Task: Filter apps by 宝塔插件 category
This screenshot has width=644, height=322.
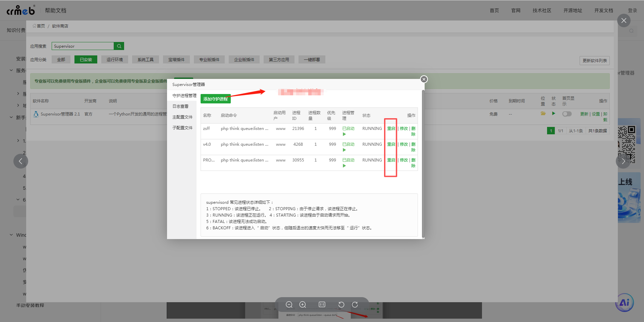Action: (x=176, y=59)
